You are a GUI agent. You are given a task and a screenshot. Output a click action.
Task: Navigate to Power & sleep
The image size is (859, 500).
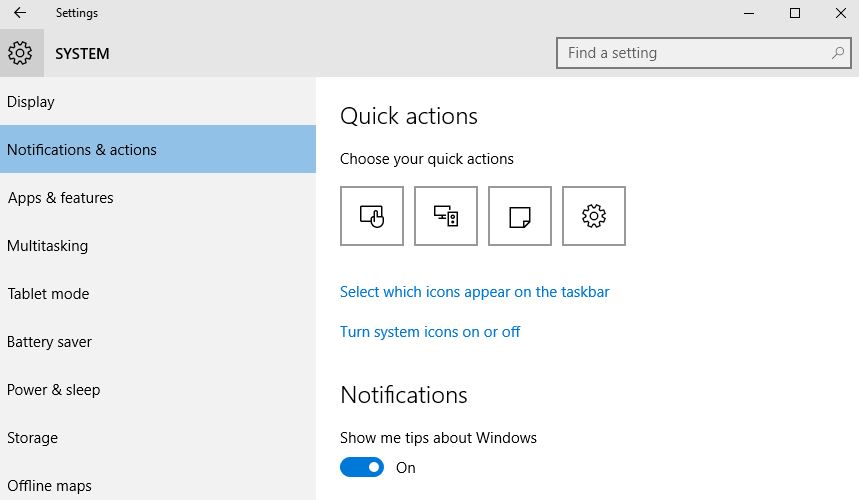pos(54,390)
